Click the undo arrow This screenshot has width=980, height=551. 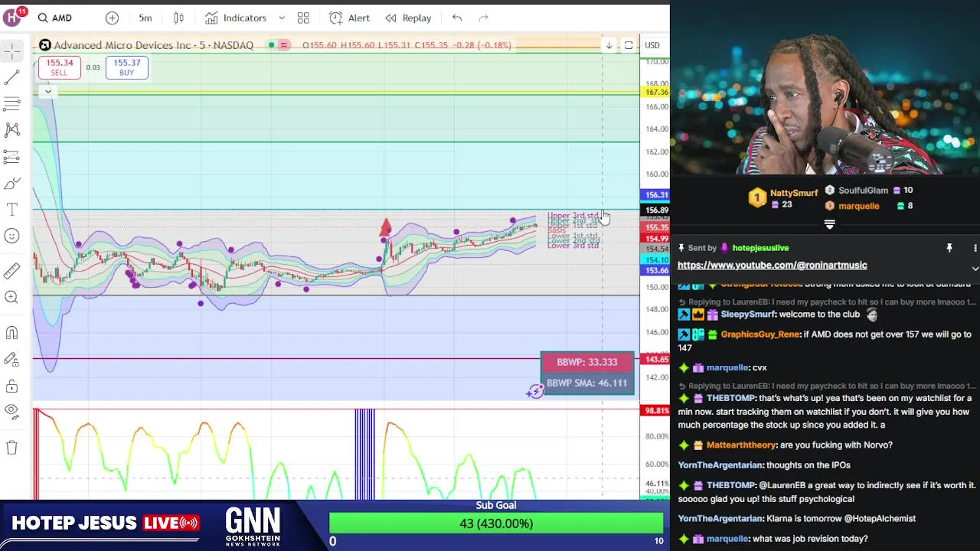pos(457,18)
